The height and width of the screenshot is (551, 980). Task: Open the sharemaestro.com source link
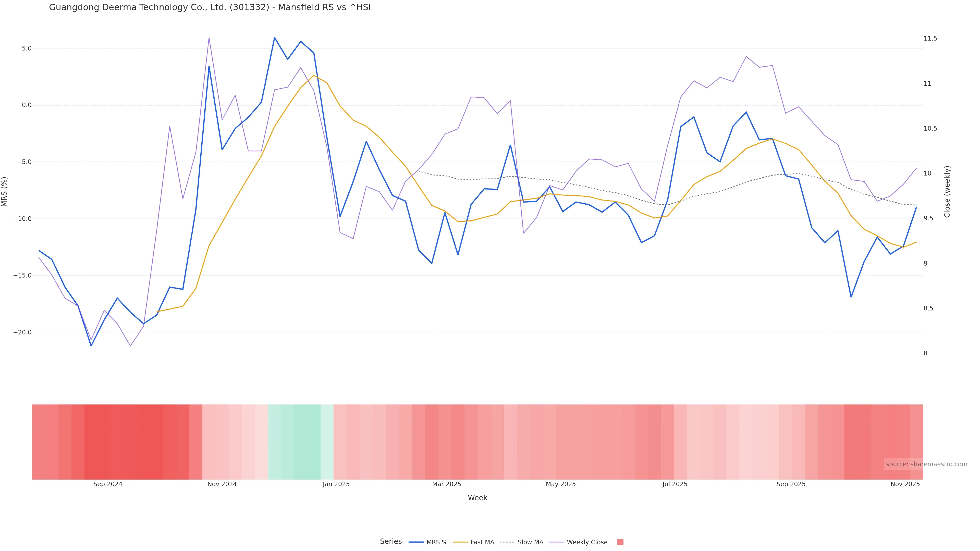click(x=926, y=464)
